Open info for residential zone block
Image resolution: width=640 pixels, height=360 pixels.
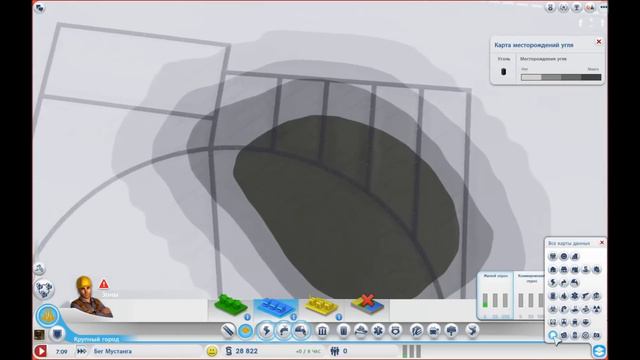pos(247,317)
